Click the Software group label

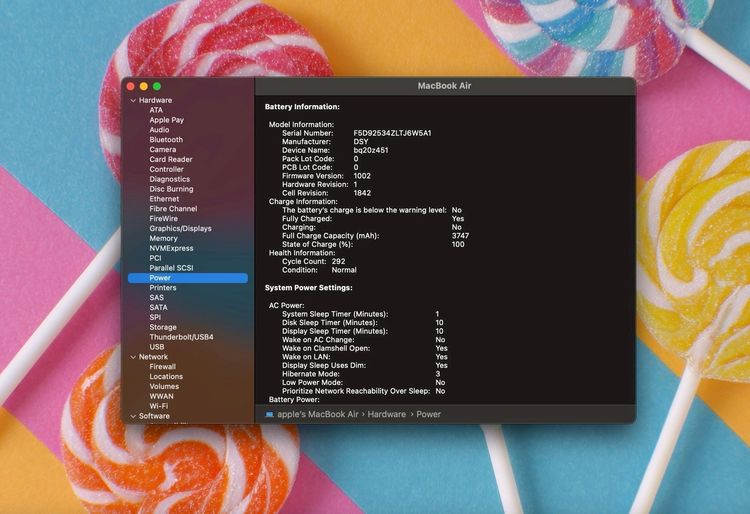click(154, 416)
